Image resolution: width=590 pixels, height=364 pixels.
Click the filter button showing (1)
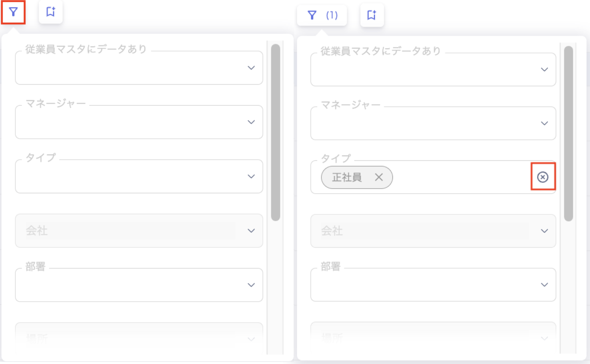click(x=322, y=15)
